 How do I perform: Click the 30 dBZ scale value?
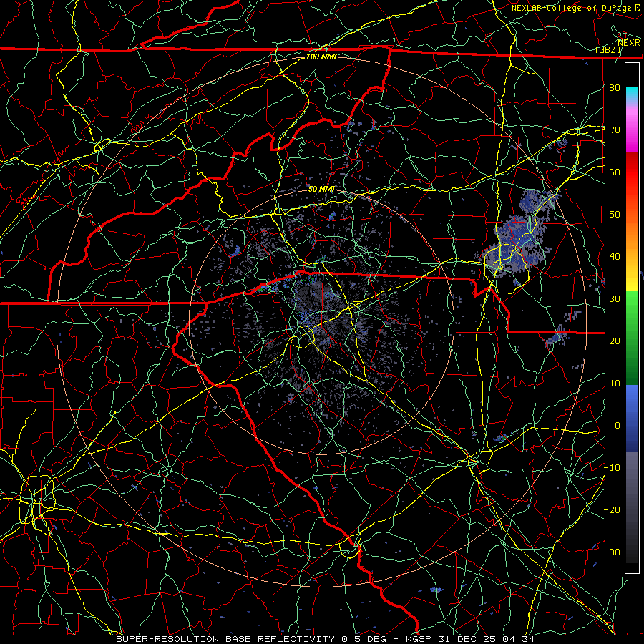point(615,299)
